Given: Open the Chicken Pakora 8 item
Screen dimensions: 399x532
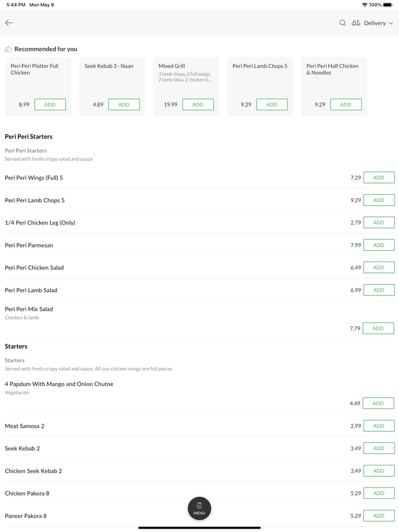Looking at the screenshot, I should click(x=27, y=493).
